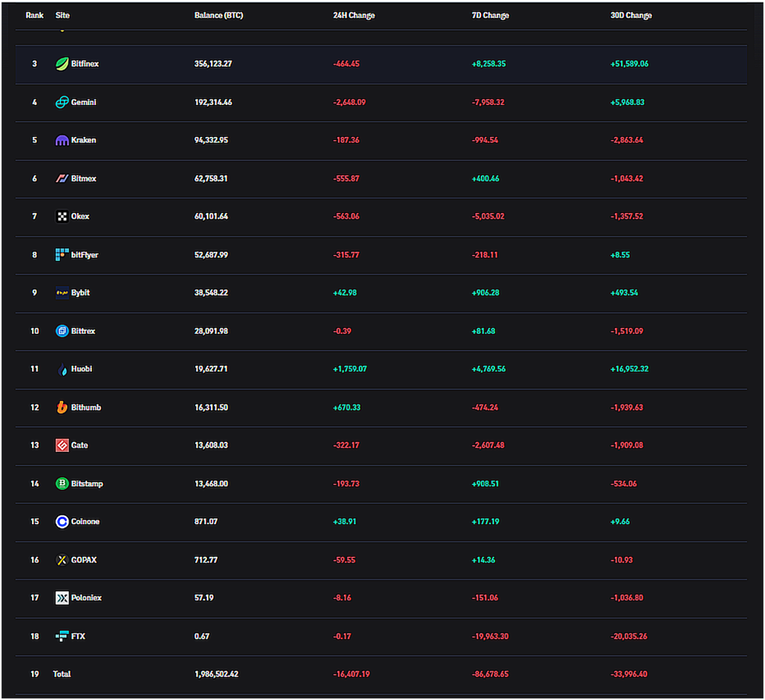Click the Bitfinex leaf logo icon
Viewport: 765px width, 700px height.
pos(62,64)
